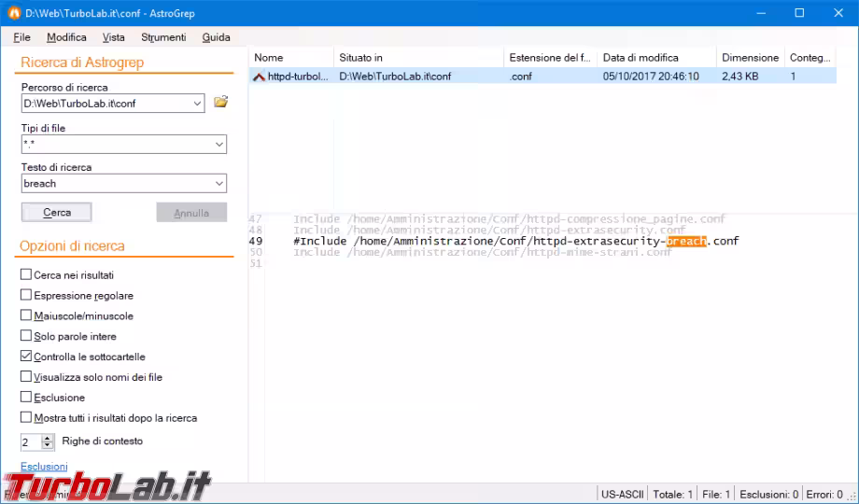Click the file type icon of httpd-turbol result
Viewport: 859px width, 504px height.
pyautogui.click(x=260, y=77)
